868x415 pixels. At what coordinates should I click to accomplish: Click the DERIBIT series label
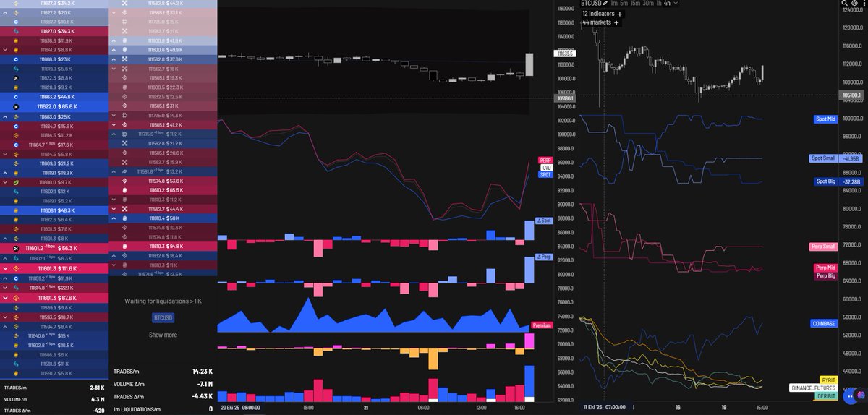826,396
